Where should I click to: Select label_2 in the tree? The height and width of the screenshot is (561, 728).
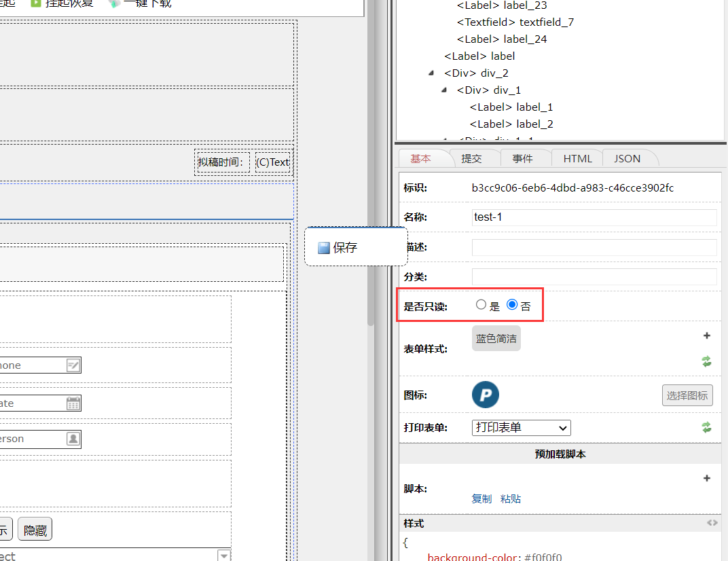click(511, 124)
